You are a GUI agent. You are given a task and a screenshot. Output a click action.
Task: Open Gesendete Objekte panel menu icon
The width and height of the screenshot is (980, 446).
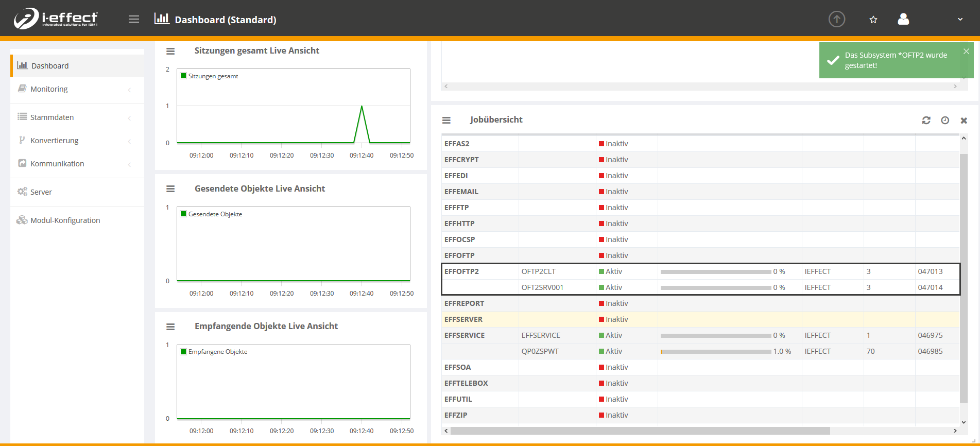click(170, 189)
